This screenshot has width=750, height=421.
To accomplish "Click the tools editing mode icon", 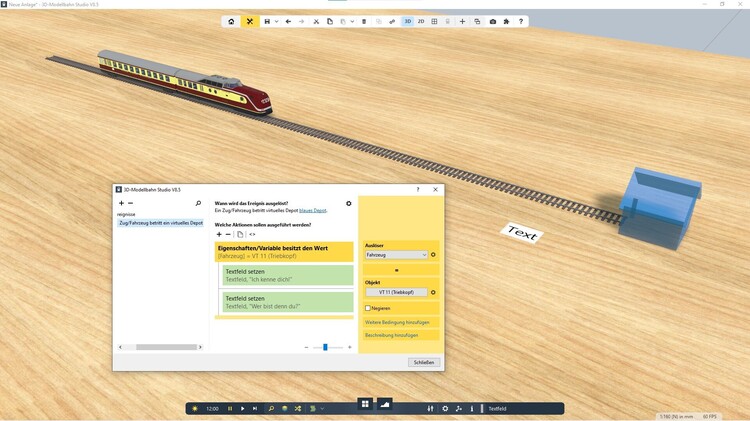I will click(x=249, y=21).
